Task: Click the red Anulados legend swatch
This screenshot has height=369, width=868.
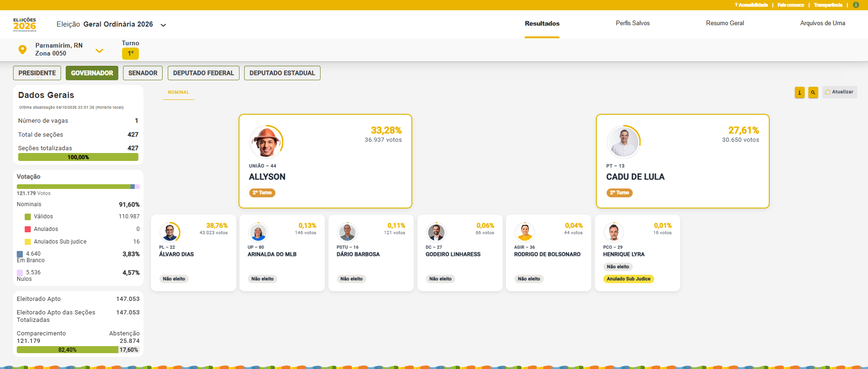Action: click(27, 230)
